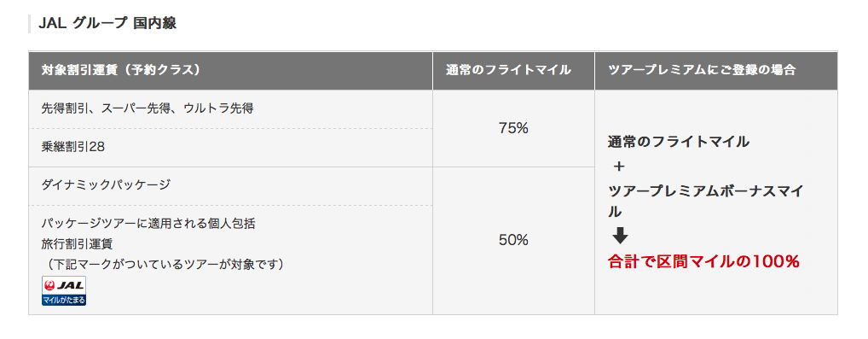This screenshot has width=868, height=339.
Task: Click the red 合計で区間マイルの100% text
Action: [x=703, y=260]
